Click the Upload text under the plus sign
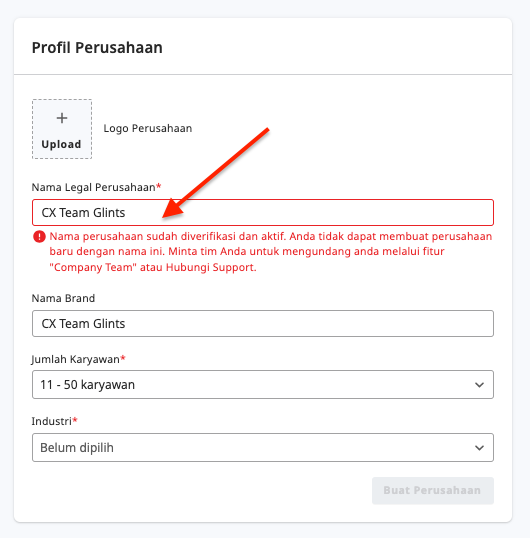 (61, 144)
